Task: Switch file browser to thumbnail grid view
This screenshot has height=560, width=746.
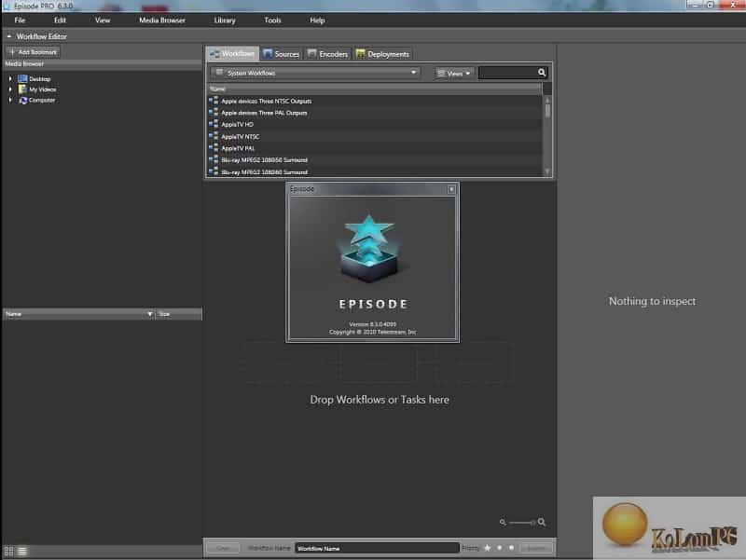Action: click(x=9, y=552)
